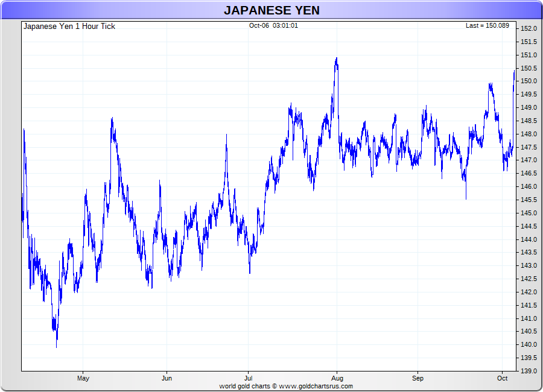
Task: Select the 145.0 price axis label
Action: pyautogui.click(x=529, y=213)
